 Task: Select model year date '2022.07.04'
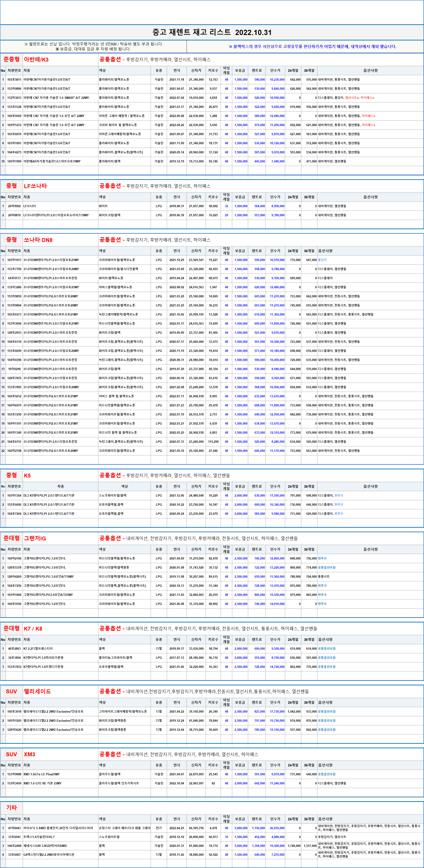(177, 98)
